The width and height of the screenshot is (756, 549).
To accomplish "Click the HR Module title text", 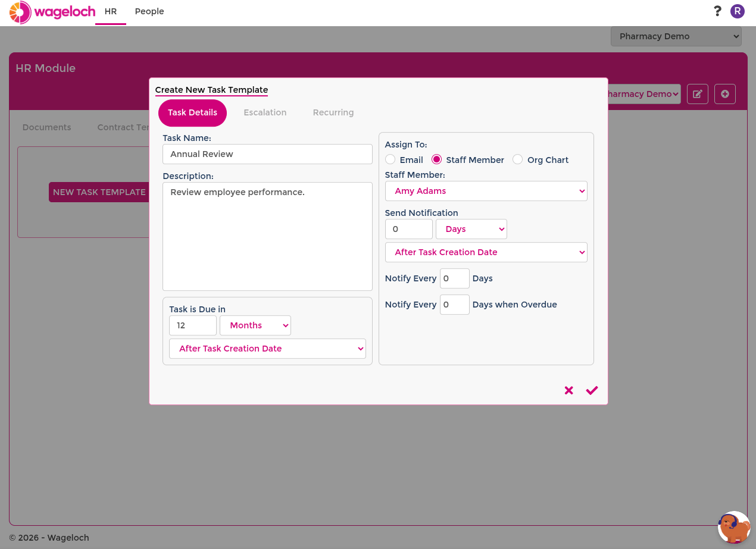I will pos(46,68).
